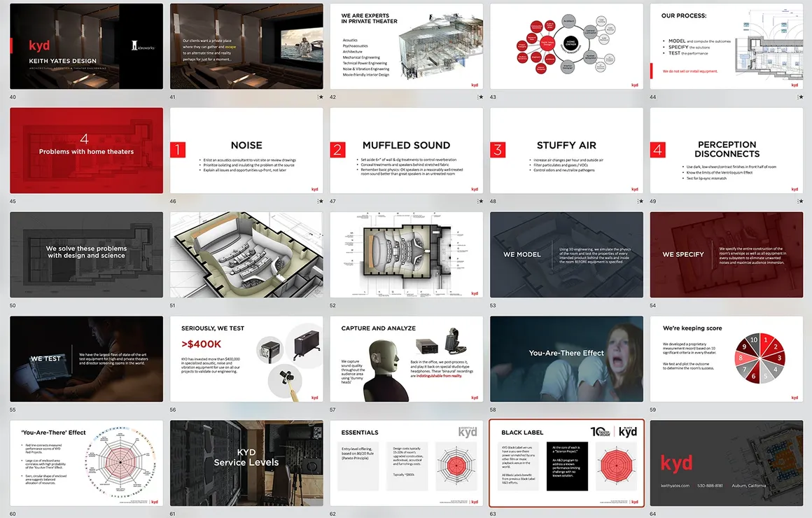Select the 'Noise' slide

coord(246,150)
